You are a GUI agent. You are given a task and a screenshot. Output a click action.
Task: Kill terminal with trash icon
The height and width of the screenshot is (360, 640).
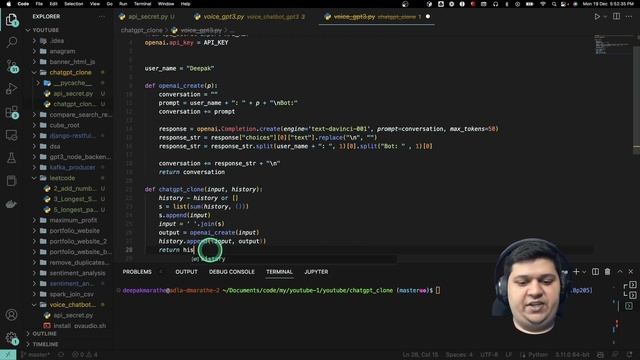607,271
